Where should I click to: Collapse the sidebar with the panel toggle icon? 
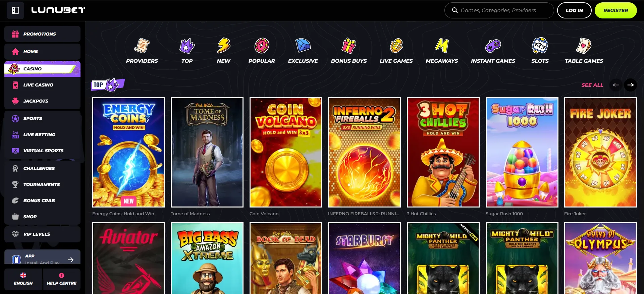[15, 10]
